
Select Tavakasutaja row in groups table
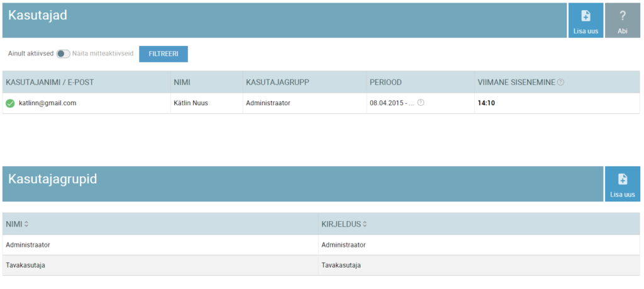click(25, 265)
